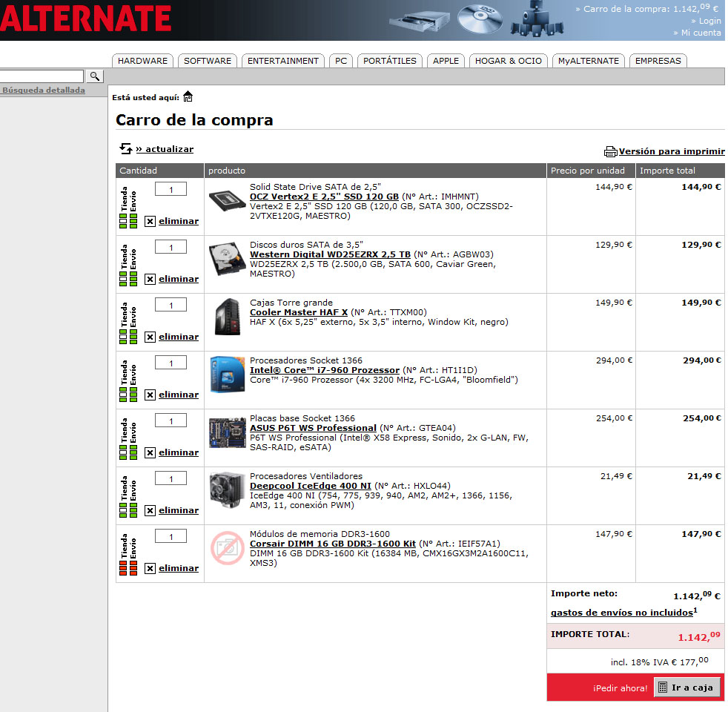Click the no-image placeholder for Corsair DIMM

[x=228, y=548]
